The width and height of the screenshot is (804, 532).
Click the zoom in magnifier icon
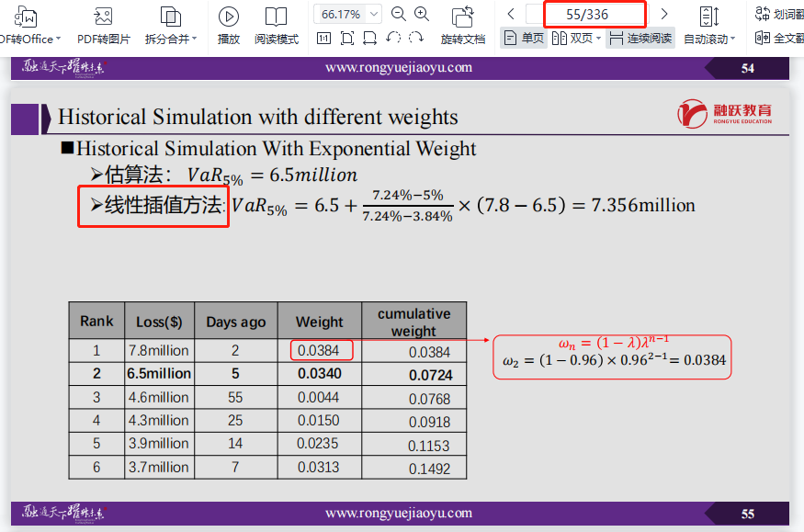tap(422, 14)
